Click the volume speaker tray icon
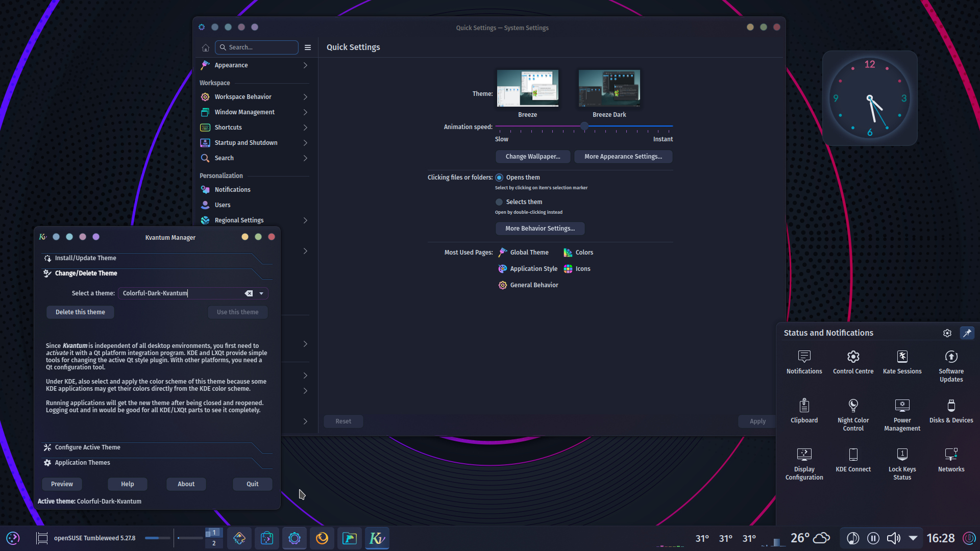Viewport: 980px width, 551px height. (893, 538)
